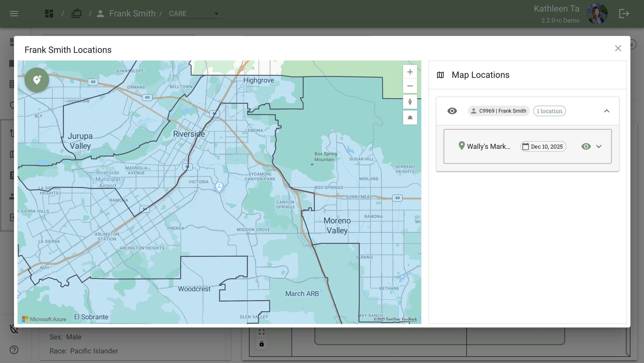The image size is (644, 363).
Task: Close the Frank Smith Locations dialog
Action: click(618, 48)
